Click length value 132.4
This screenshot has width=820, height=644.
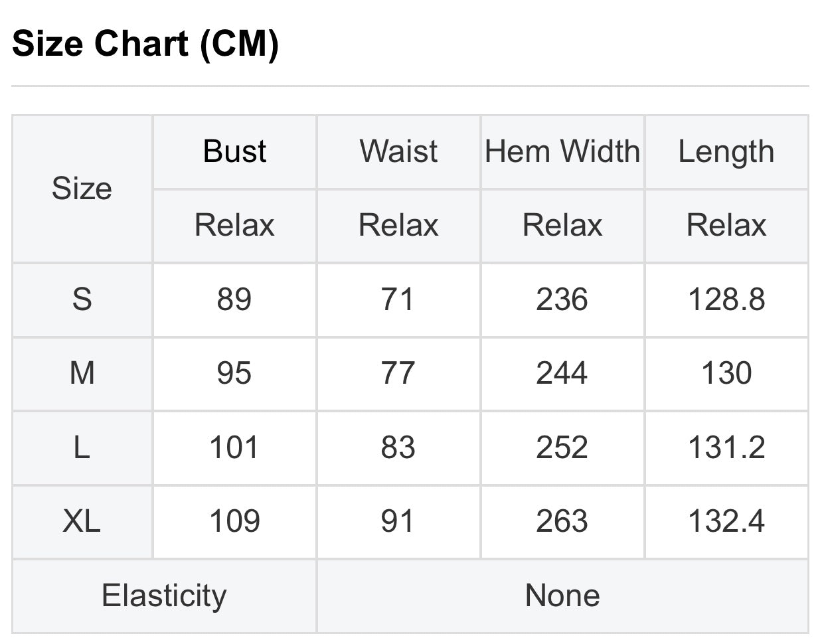(726, 521)
